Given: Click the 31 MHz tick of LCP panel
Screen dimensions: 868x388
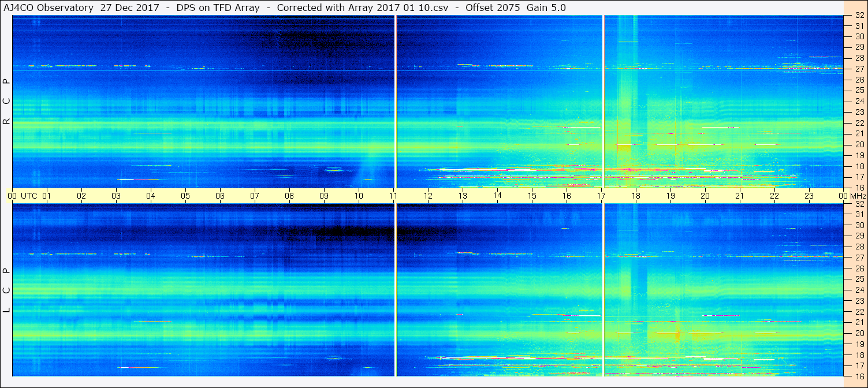Looking at the screenshot, I should [859, 215].
